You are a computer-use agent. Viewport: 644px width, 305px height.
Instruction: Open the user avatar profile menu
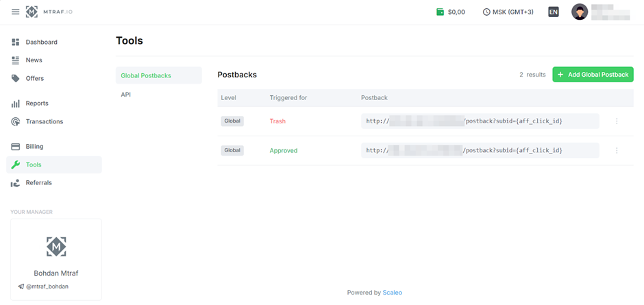click(580, 12)
